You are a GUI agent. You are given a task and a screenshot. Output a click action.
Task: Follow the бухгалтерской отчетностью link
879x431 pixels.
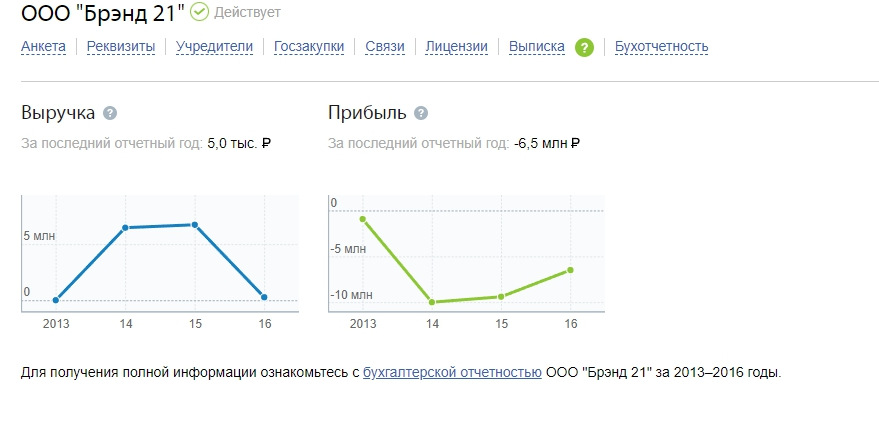click(452, 373)
